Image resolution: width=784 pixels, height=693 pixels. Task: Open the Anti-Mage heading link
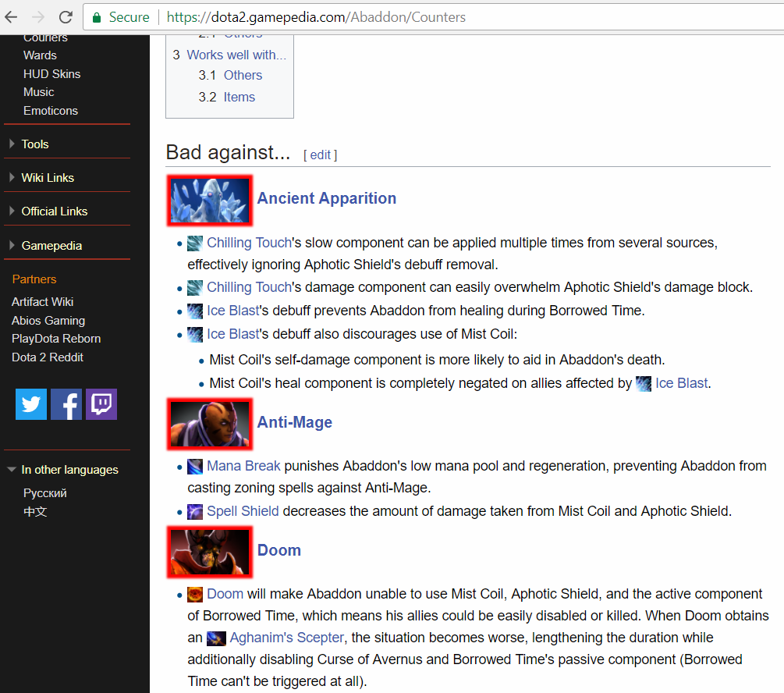point(295,422)
